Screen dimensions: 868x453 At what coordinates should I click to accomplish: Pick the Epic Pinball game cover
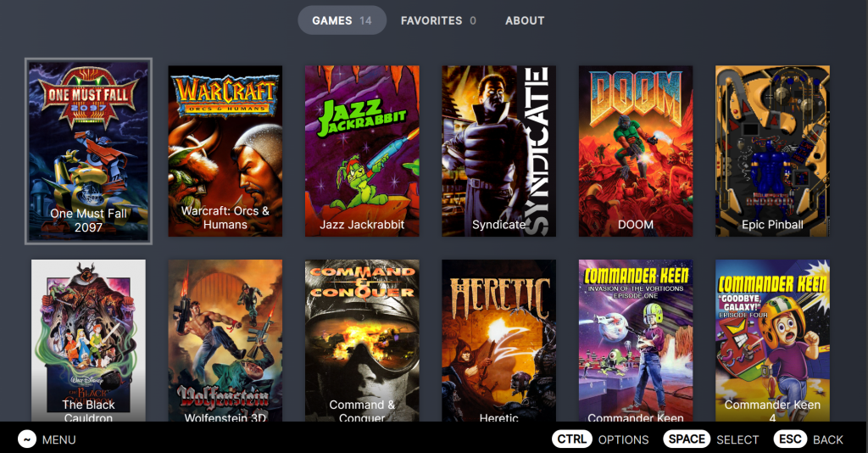pos(772,151)
